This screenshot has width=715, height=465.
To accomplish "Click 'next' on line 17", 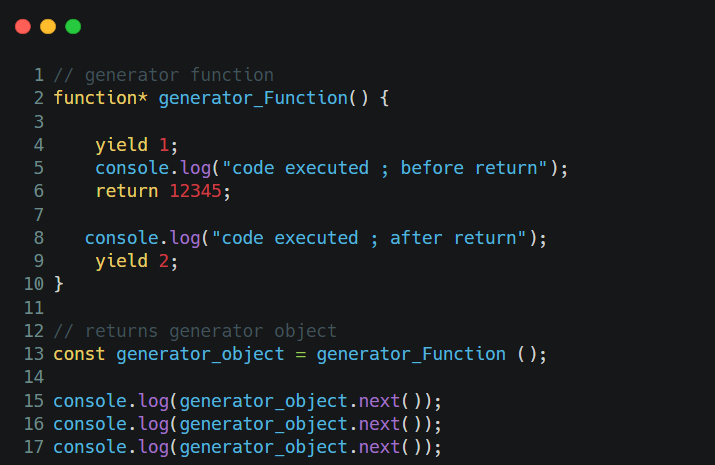I will (x=379, y=447).
